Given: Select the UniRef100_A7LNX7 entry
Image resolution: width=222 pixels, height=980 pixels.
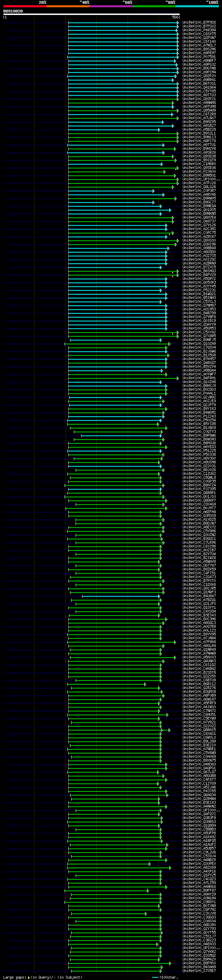Looking at the screenshot, I should [199, 118].
